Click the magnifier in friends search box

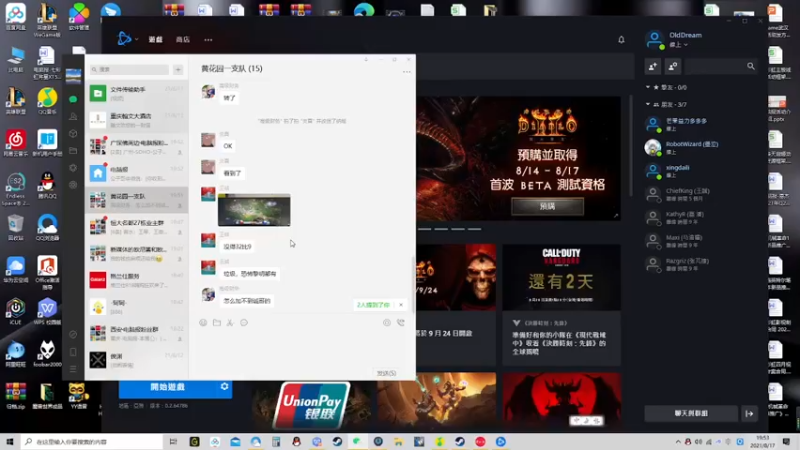tap(751, 66)
